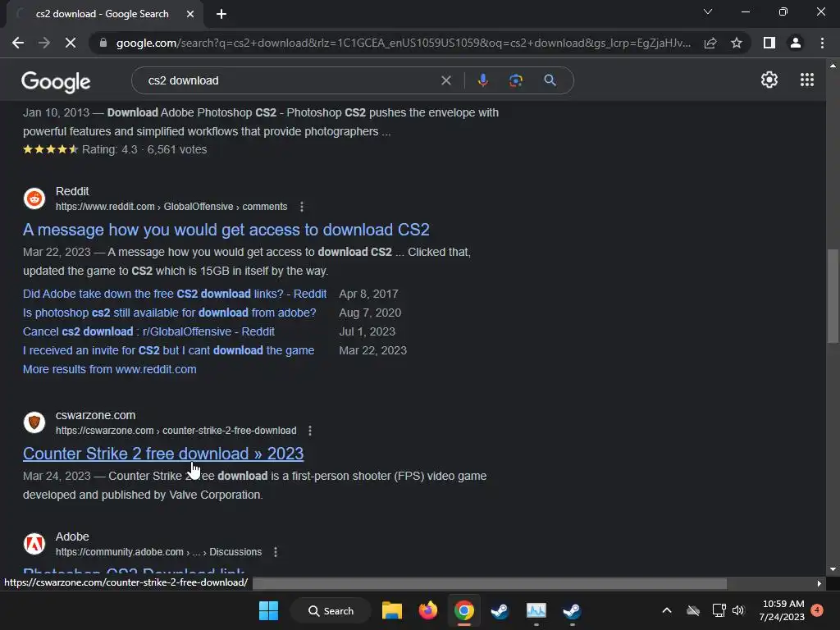This screenshot has height=630, width=840.
Task: Click the Reddit site favicon
Action: tap(34, 199)
